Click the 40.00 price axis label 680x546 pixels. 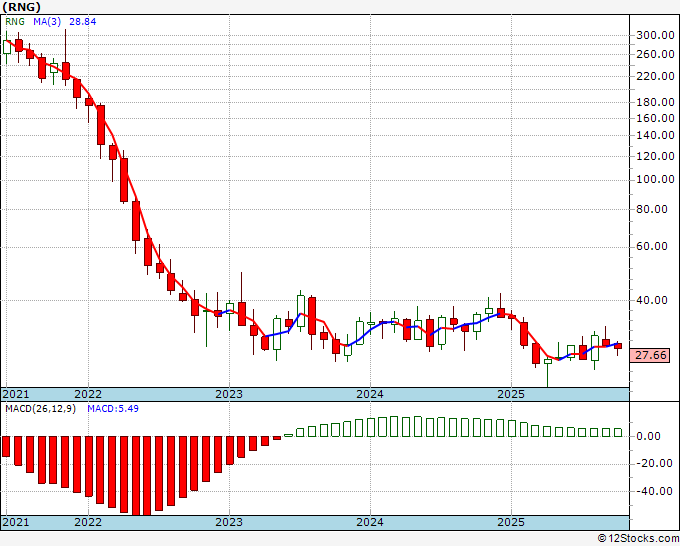tap(658, 300)
